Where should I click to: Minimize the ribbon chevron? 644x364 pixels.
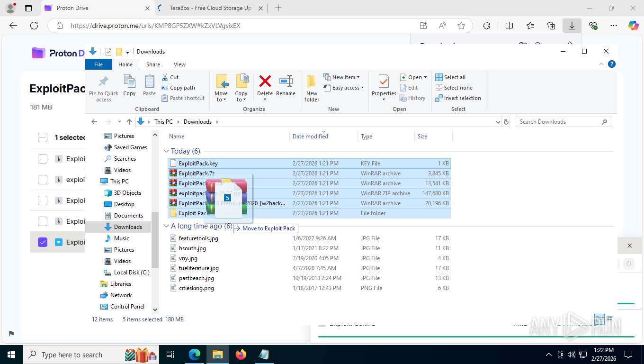click(x=602, y=64)
